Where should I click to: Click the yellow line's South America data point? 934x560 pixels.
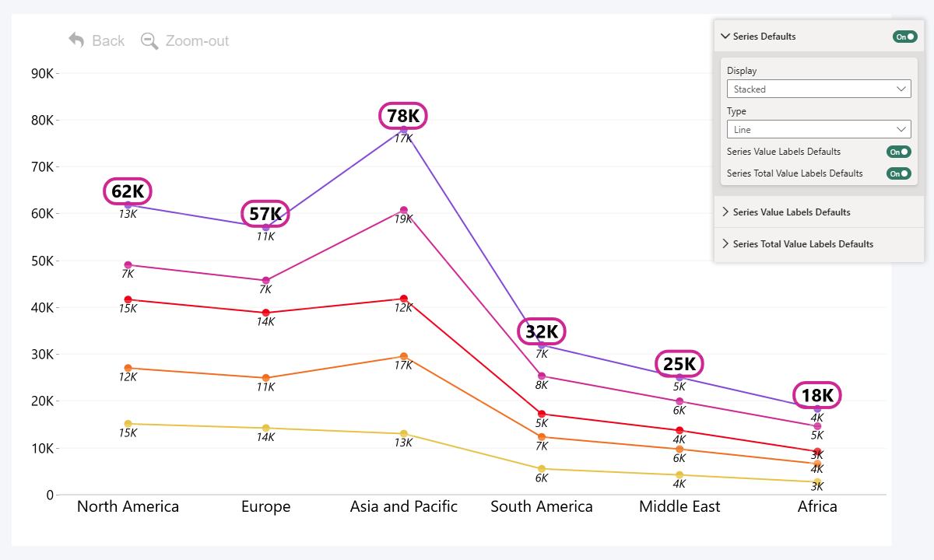coord(542,470)
